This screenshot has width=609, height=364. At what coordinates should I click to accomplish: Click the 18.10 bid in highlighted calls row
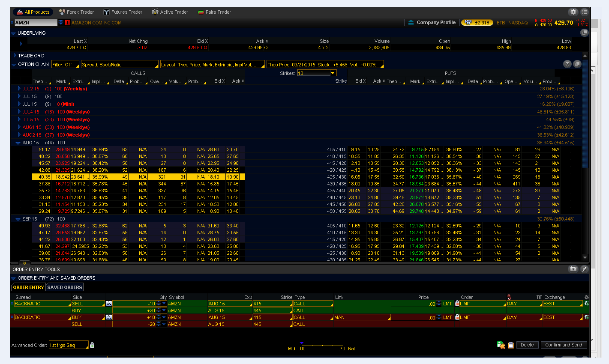[x=213, y=177]
